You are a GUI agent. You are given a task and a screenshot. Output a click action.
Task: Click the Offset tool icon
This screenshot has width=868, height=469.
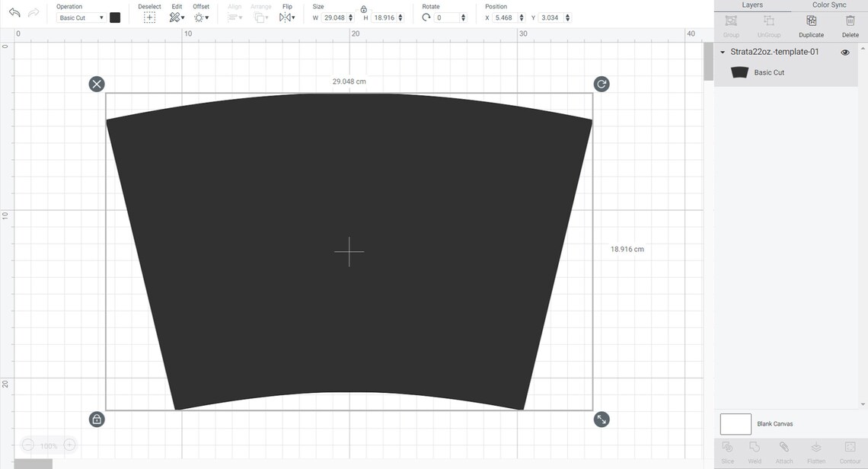[x=199, y=16]
